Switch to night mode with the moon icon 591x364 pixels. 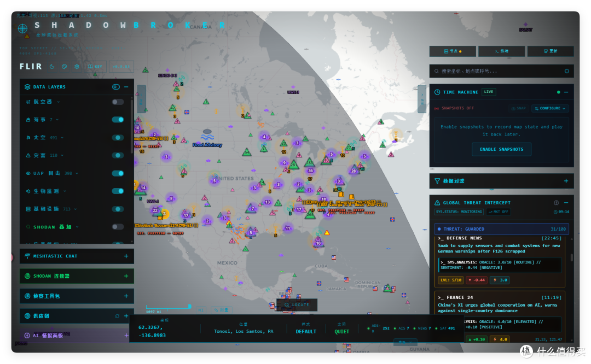pos(52,67)
